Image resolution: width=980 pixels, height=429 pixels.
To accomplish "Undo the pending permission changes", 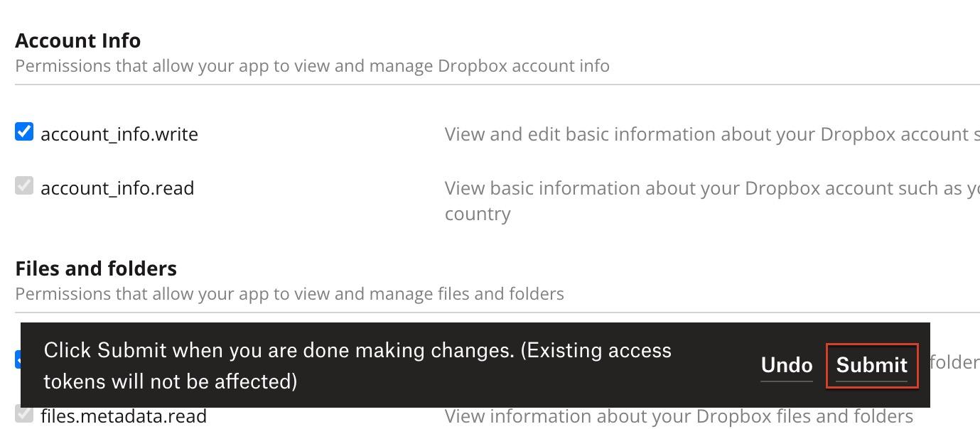I will point(785,366).
